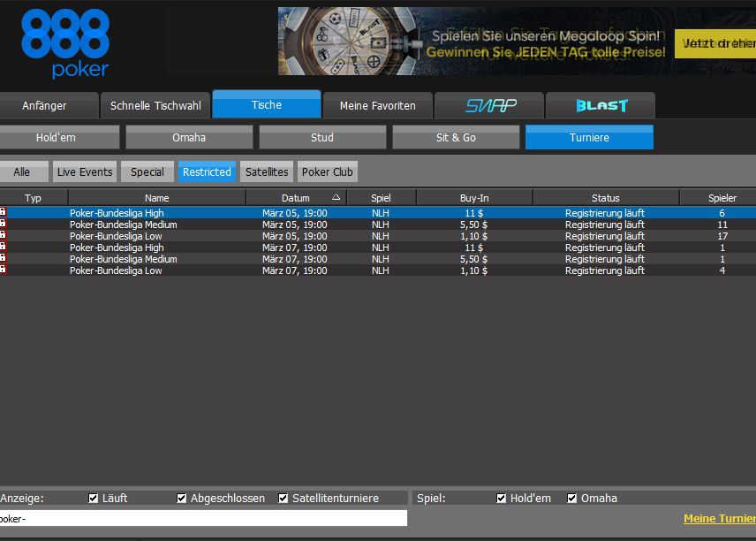Click the lock icon for Poker-Bundesliga Low März 07
This screenshot has height=541, width=756.
(3, 270)
